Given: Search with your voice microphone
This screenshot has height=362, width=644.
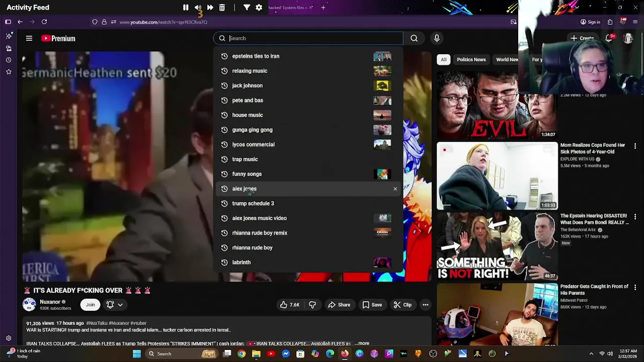Looking at the screenshot, I should (x=437, y=38).
